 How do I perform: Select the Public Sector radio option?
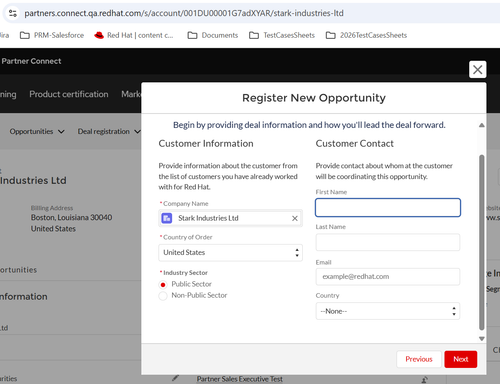[163, 285]
